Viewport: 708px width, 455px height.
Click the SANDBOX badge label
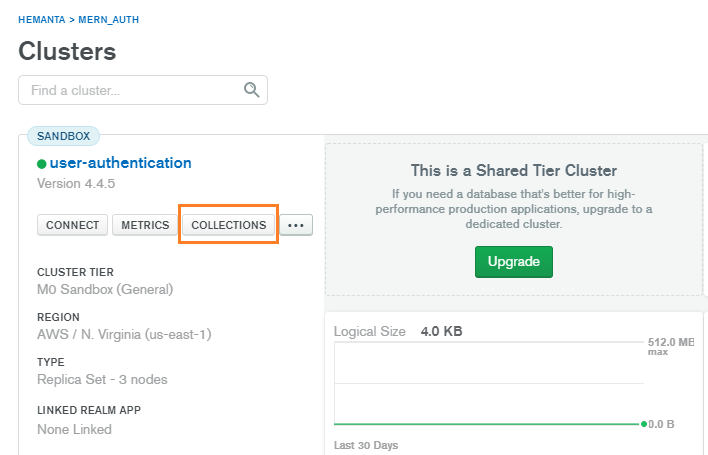coord(63,136)
